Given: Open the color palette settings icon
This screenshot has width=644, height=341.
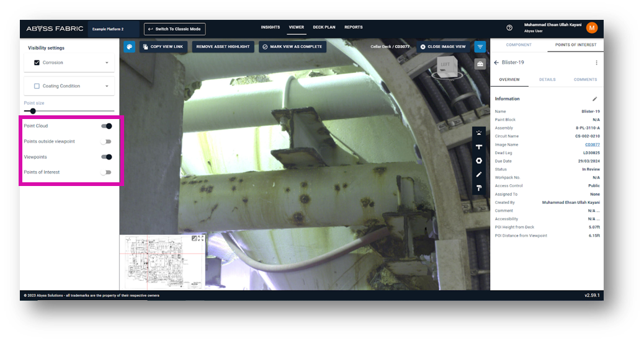Looking at the screenshot, I should [129, 46].
